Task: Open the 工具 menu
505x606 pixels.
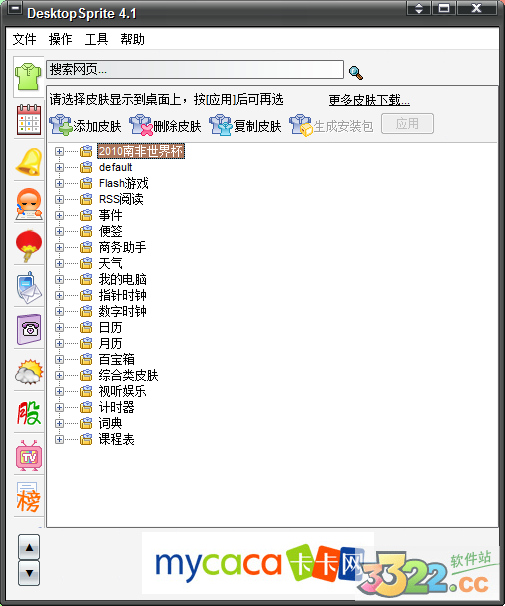Action: 96,39
